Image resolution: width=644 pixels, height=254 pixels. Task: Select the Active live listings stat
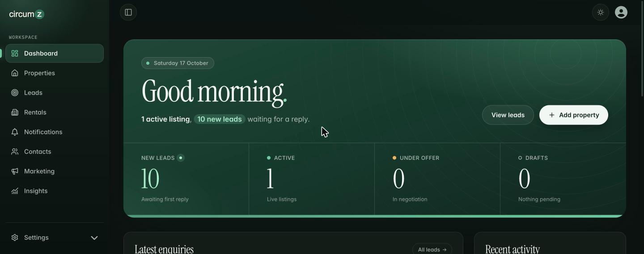pyautogui.click(x=312, y=179)
